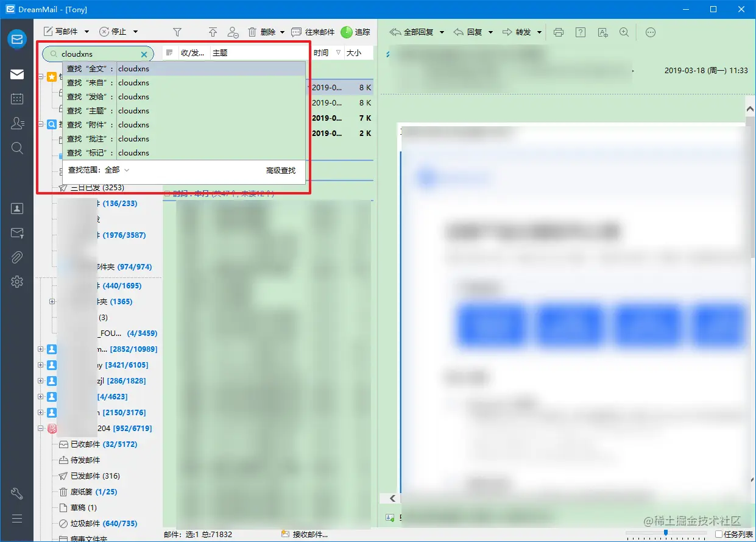This screenshot has height=542, width=756.
Task: Click the 停止 stop button
Action: (x=113, y=32)
